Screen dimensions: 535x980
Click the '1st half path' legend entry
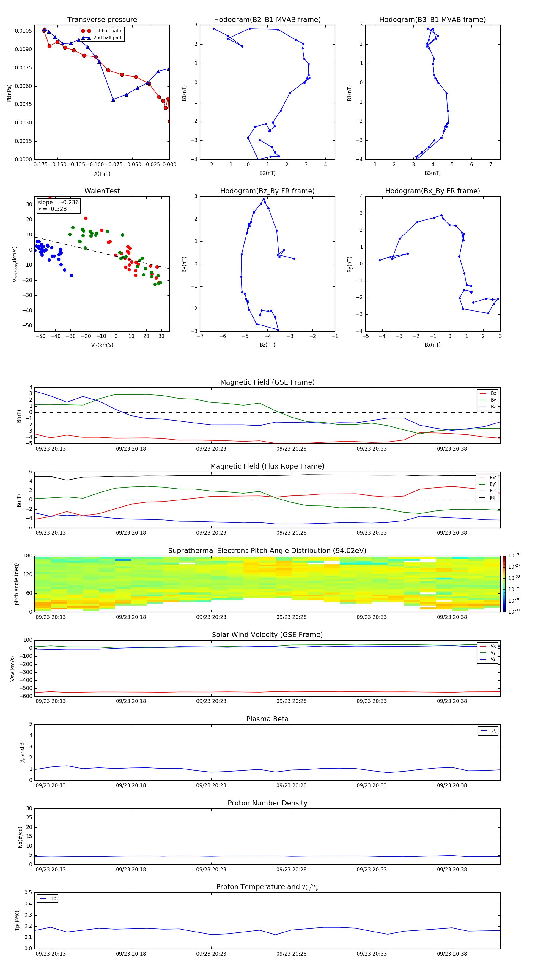click(x=102, y=31)
